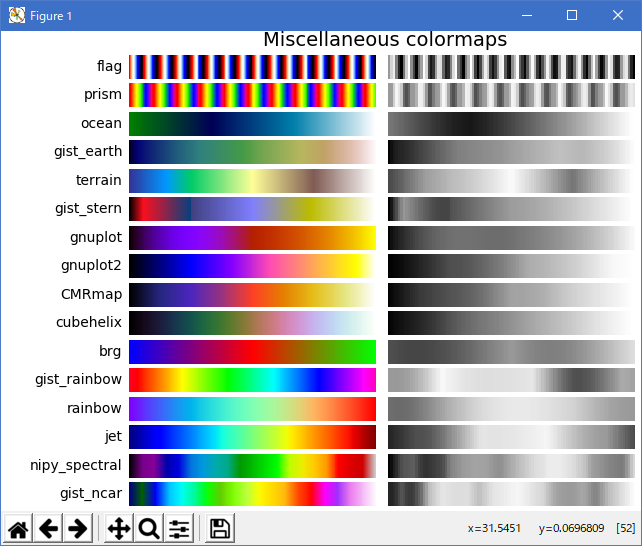Click the 'terrain' label
Viewport: 642px width, 546px height.
(99, 180)
